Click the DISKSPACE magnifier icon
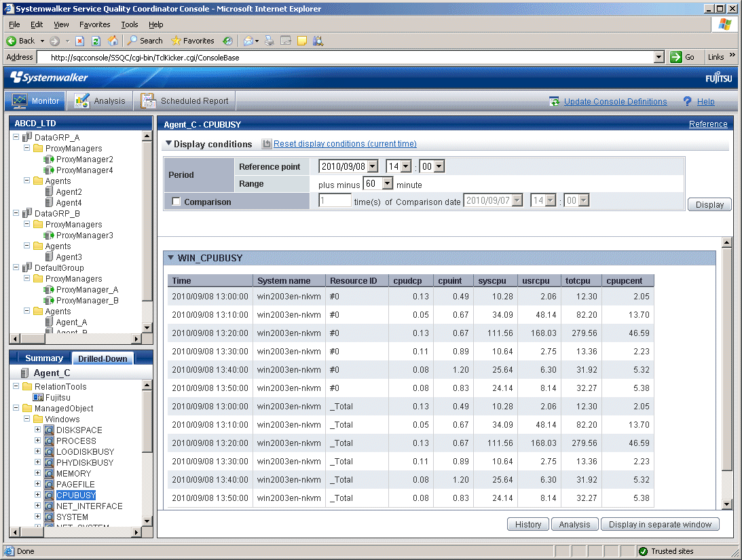Image resolution: width=742 pixels, height=560 pixels. [49, 430]
